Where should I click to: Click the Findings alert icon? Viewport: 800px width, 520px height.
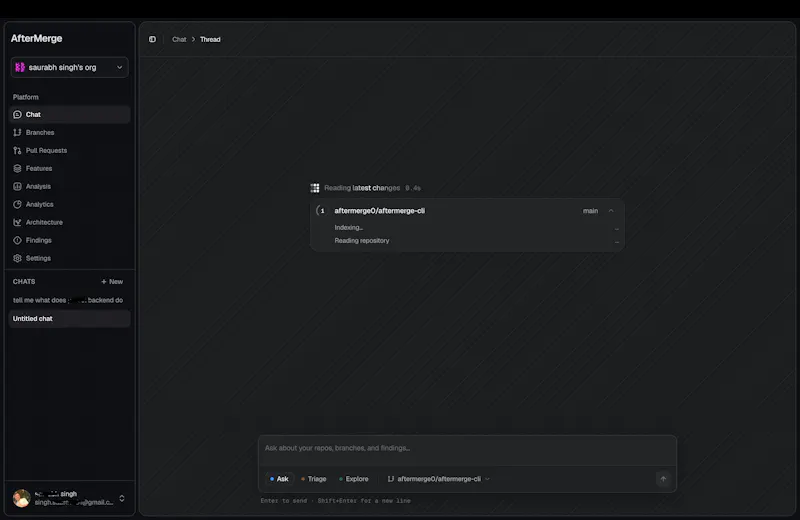[x=17, y=240]
